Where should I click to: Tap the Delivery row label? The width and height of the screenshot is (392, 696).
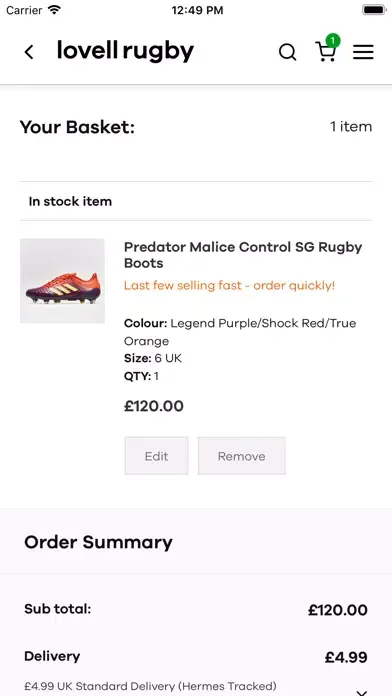click(52, 656)
